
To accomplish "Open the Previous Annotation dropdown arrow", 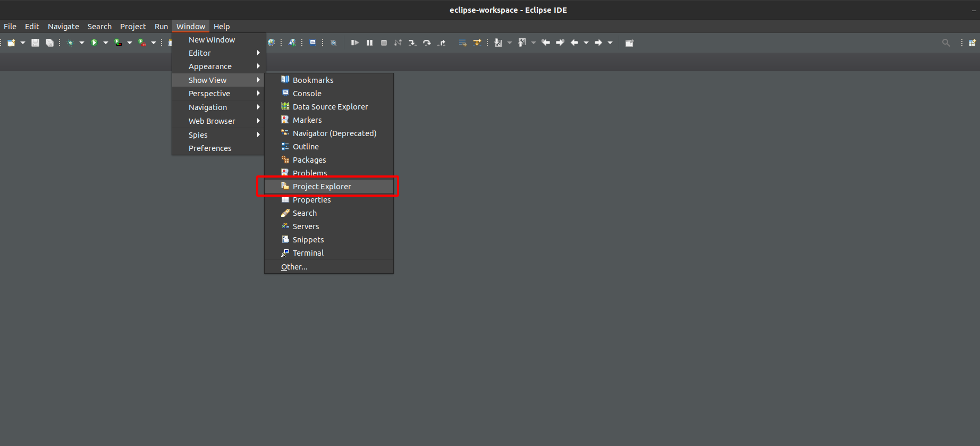I will coord(534,43).
